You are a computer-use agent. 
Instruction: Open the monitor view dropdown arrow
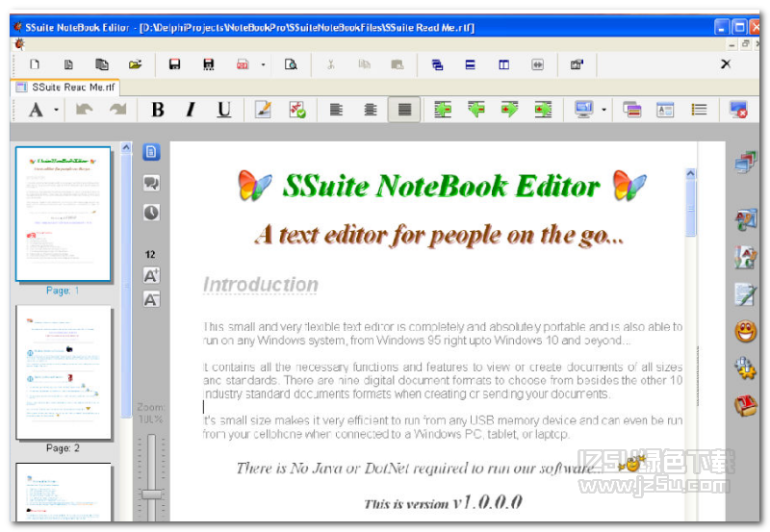604,110
